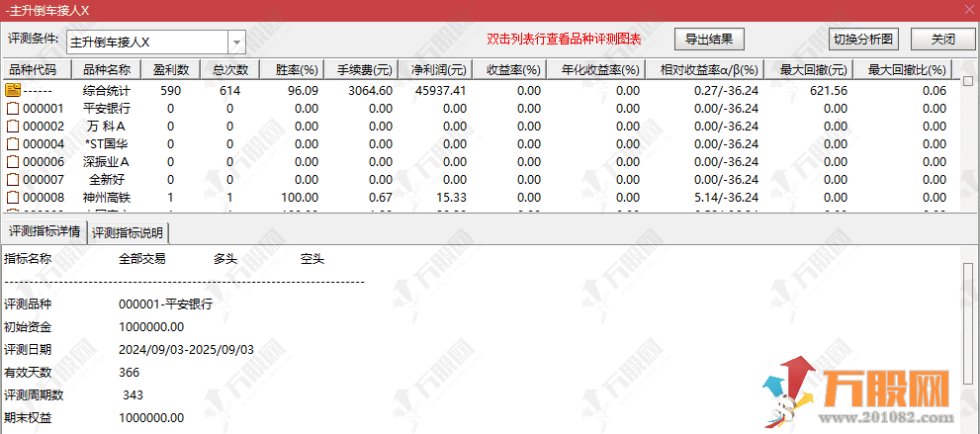Sort by the 年化收益率(%) column header
This screenshot has width=980, height=434.
[595, 68]
